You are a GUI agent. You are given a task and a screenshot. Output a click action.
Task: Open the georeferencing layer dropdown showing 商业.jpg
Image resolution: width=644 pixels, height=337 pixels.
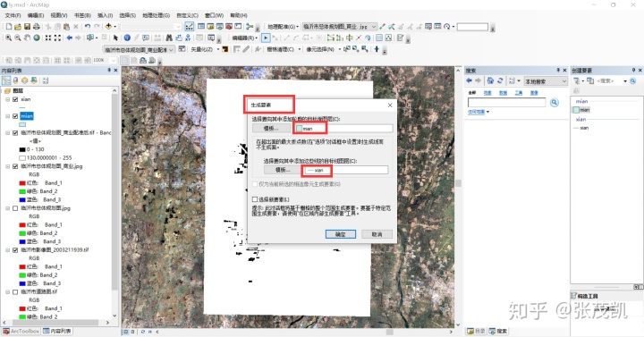[x=339, y=27]
